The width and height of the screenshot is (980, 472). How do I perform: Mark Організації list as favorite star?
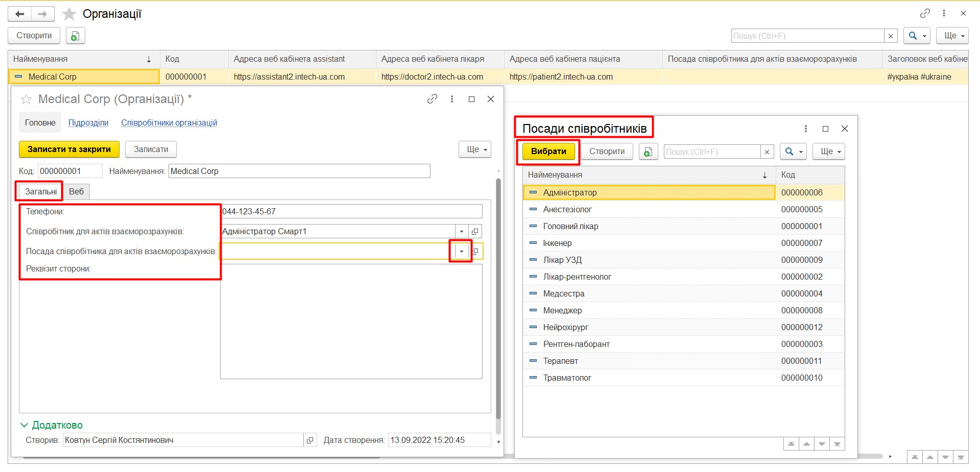point(69,14)
